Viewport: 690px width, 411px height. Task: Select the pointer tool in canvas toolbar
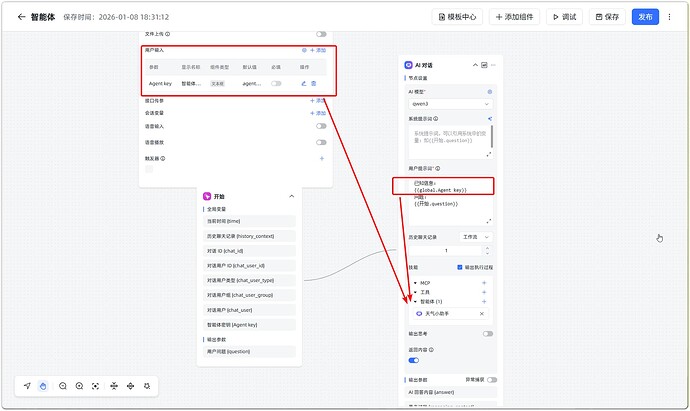coord(27,385)
